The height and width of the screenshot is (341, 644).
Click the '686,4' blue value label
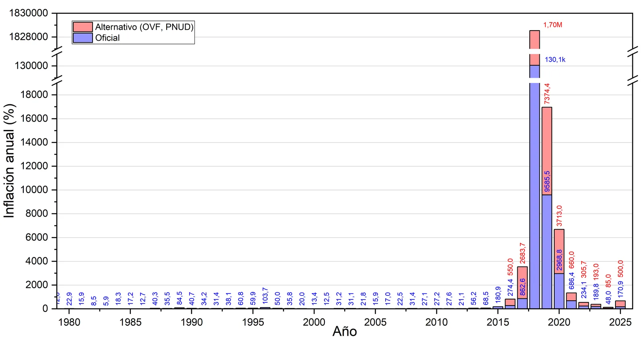click(x=572, y=281)
